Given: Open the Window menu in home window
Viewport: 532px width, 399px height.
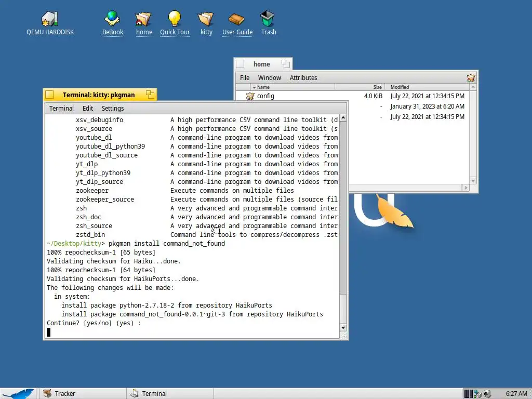Looking at the screenshot, I should [270, 78].
